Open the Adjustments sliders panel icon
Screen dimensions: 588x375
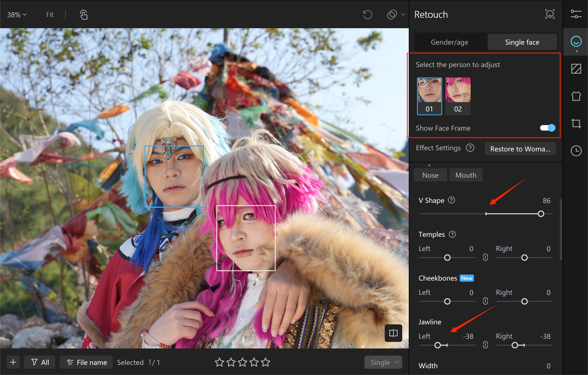(x=576, y=14)
